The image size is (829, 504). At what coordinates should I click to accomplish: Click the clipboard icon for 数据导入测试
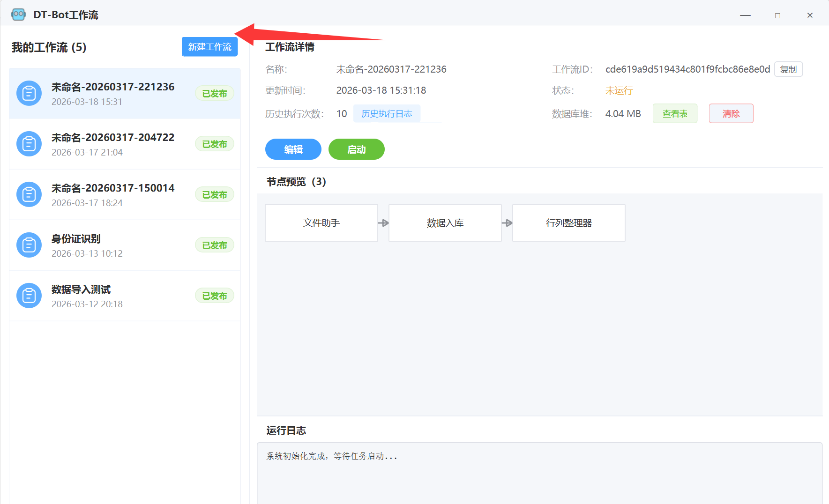pyautogui.click(x=29, y=296)
